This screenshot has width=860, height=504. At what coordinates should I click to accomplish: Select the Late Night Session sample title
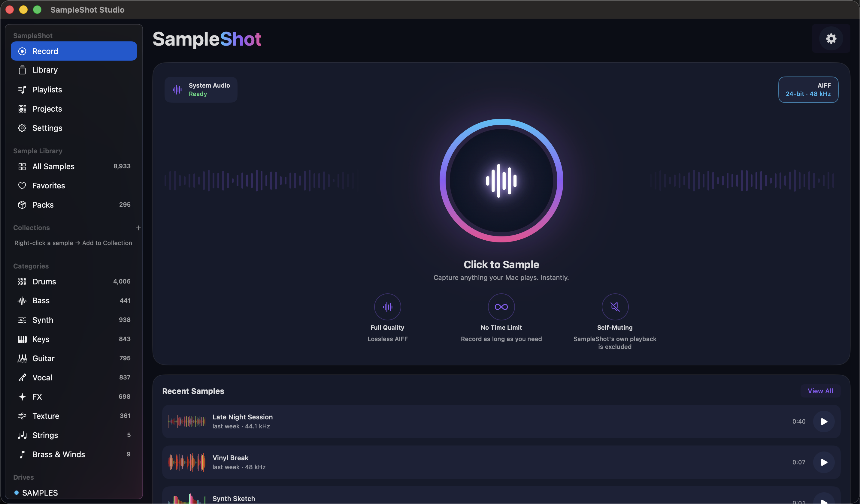242,417
